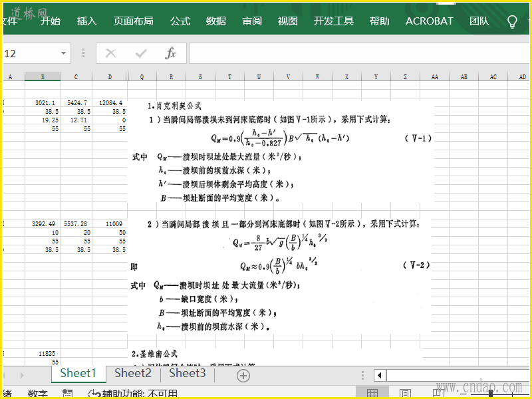Open the 团队 ribbon tab
This screenshot has height=399, width=532.
(479, 21)
